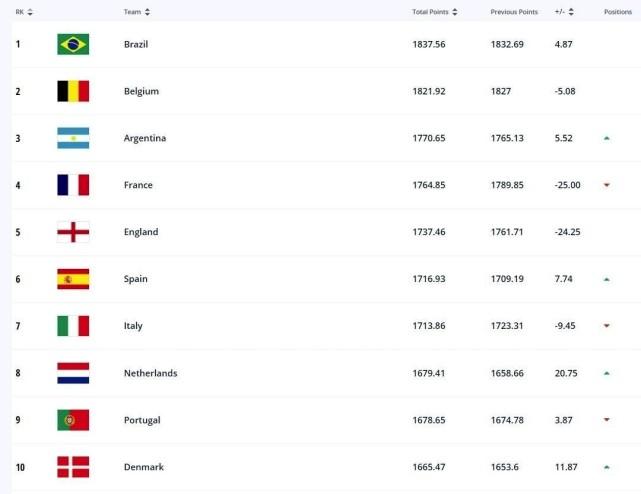Click France's red down position arrow
This screenshot has width=641, height=494.
click(607, 185)
